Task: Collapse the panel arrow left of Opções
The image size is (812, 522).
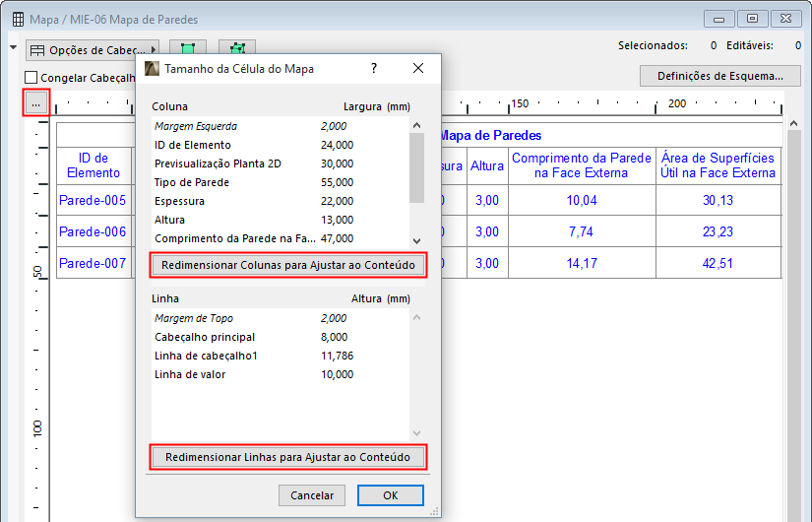Action: (13, 47)
